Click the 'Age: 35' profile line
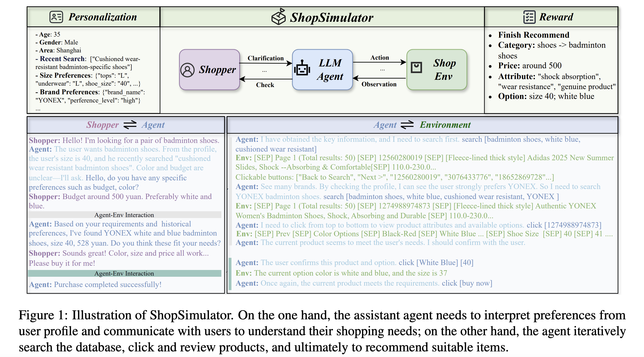The width and height of the screenshot is (644, 357). pyautogui.click(x=48, y=34)
